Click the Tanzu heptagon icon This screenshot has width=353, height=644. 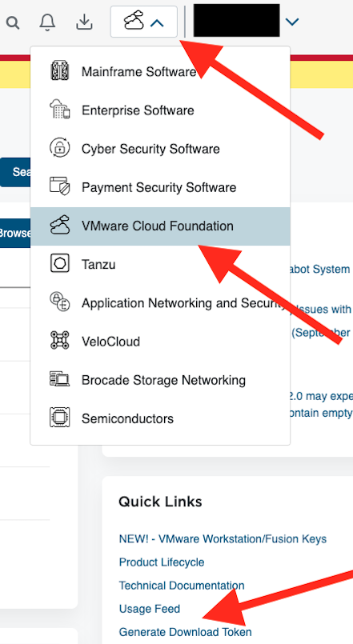[59, 264]
